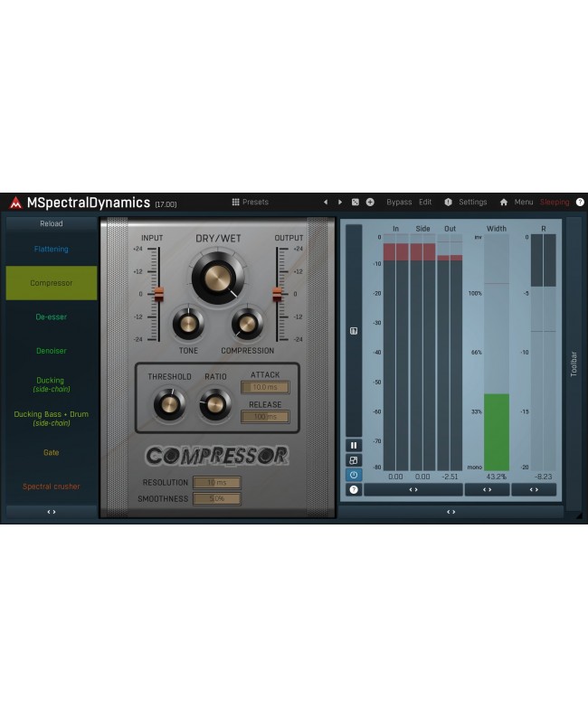Click the RESOLUTION 10 ms field
Screen dimensions: 588x718
click(216, 482)
